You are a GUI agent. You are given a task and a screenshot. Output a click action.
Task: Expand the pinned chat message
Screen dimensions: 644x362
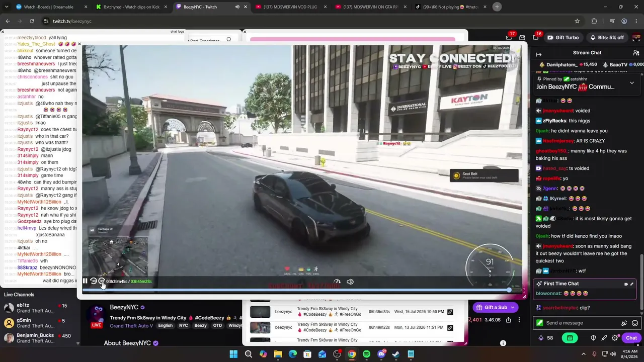[632, 83]
